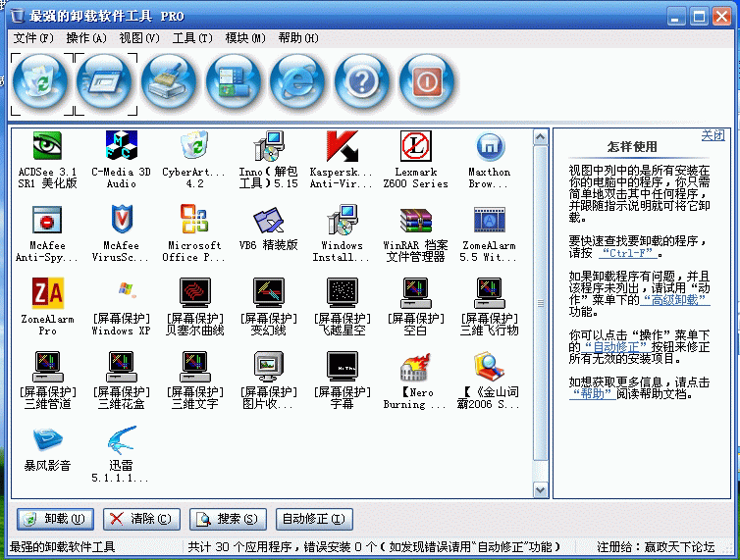Screen dimensions: 740x560
Task: Click the "帮助" link in help panel
Action: (x=592, y=394)
